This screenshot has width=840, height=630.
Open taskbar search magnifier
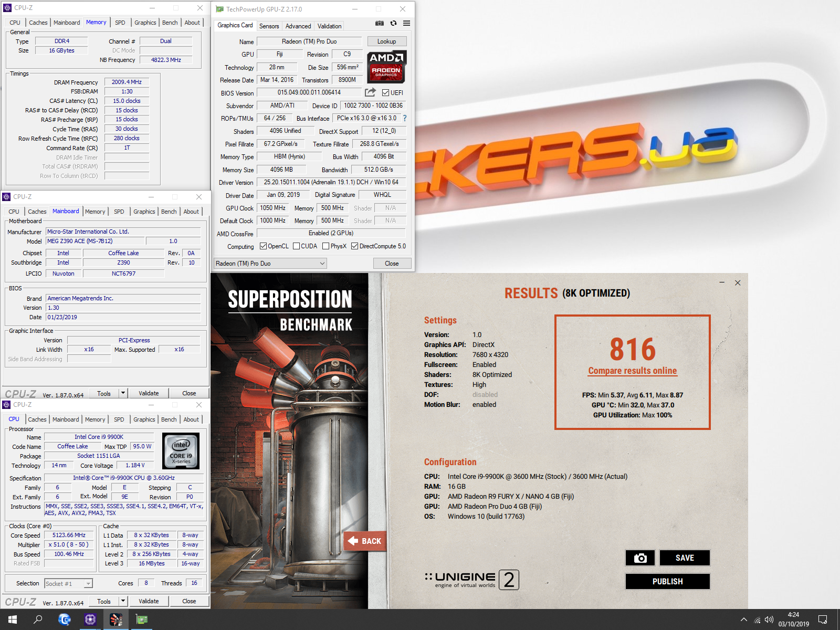38,619
